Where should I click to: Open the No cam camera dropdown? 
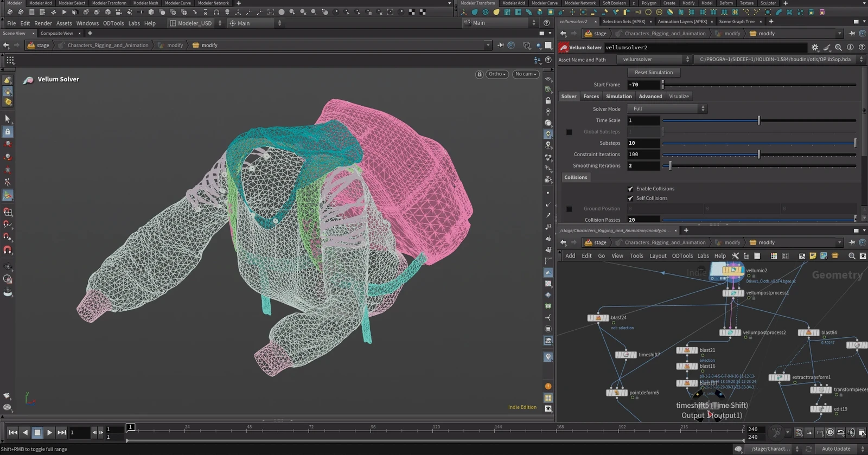tap(526, 74)
